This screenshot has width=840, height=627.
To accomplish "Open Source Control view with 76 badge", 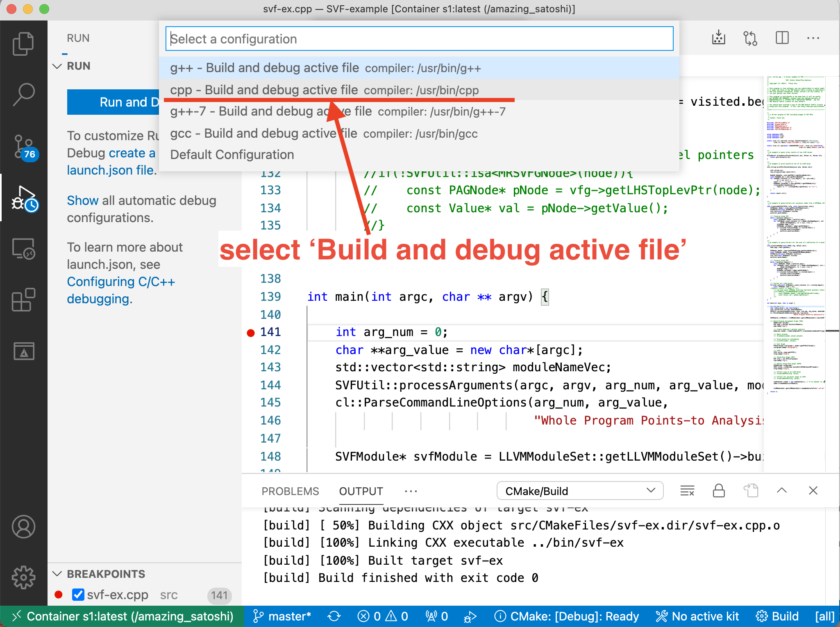I will (25, 148).
